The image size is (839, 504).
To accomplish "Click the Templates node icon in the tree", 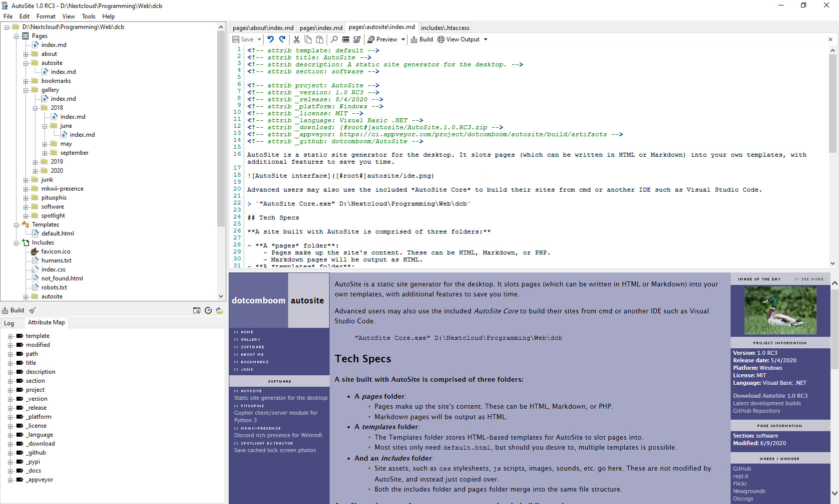I will tap(25, 225).
